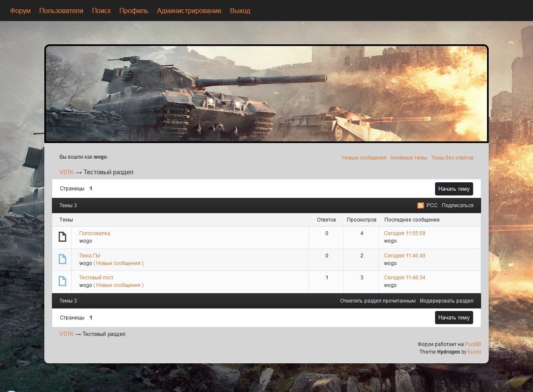This screenshot has width=533, height=392.
Task: Click page number 1 in bottom pagination
Action: 91,318
